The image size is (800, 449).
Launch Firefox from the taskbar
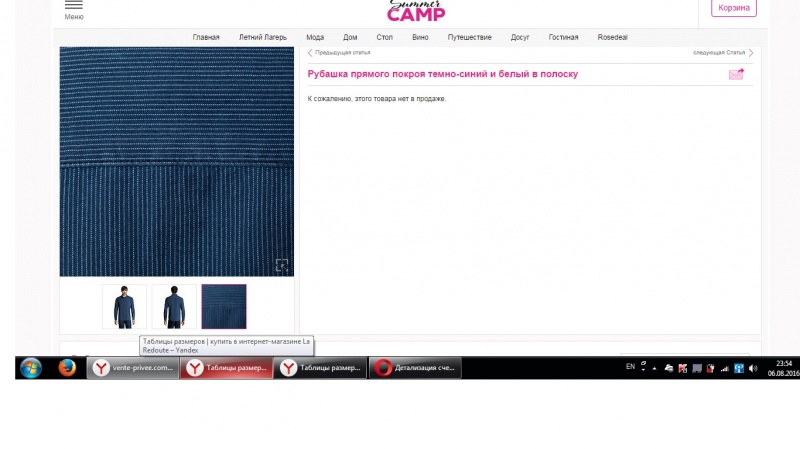coord(67,367)
